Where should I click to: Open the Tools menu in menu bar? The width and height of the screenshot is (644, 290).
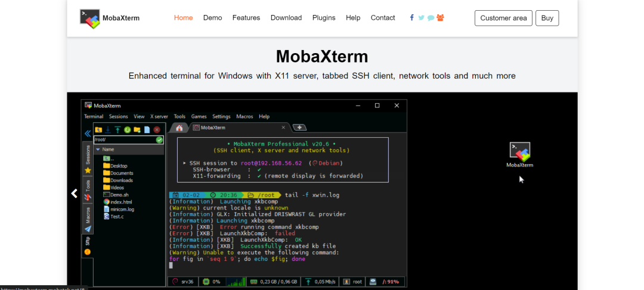coord(179,117)
